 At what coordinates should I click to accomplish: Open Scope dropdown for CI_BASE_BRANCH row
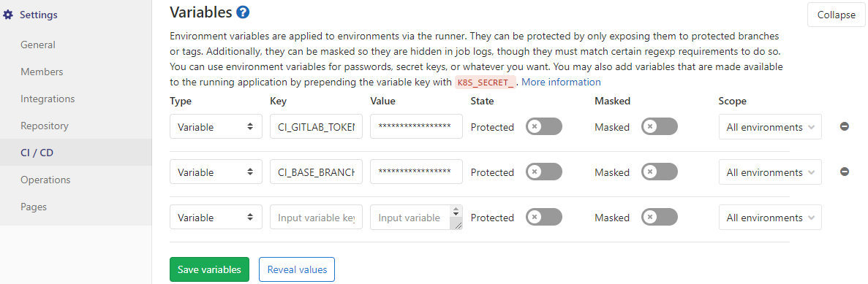pyautogui.click(x=770, y=172)
